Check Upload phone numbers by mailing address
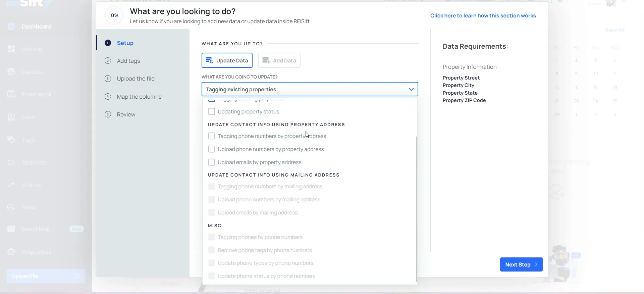644x294 pixels. 212,199
